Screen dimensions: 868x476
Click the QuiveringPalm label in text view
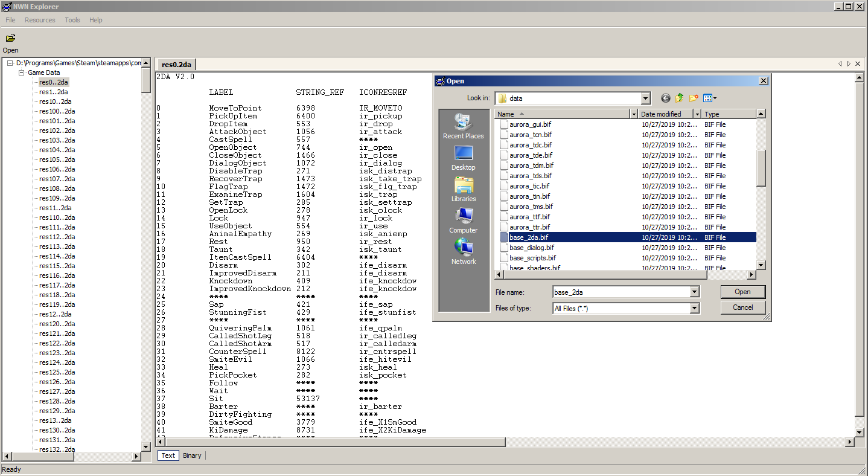(x=240, y=328)
